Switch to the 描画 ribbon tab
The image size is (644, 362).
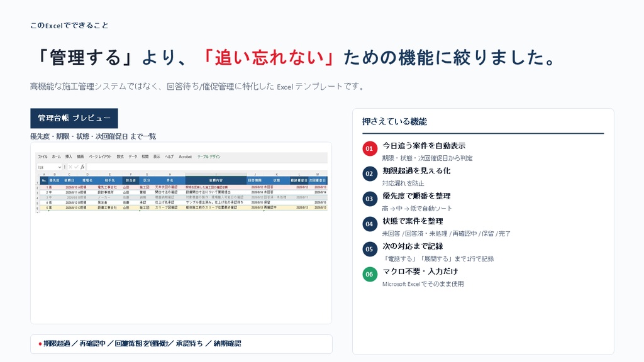[80, 156]
